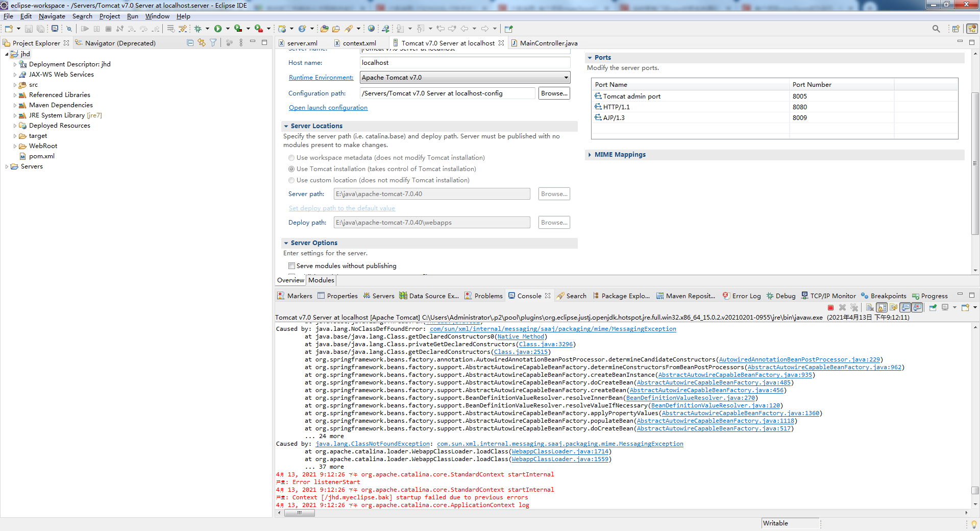Click the green Run toolbar icon

pos(218,29)
